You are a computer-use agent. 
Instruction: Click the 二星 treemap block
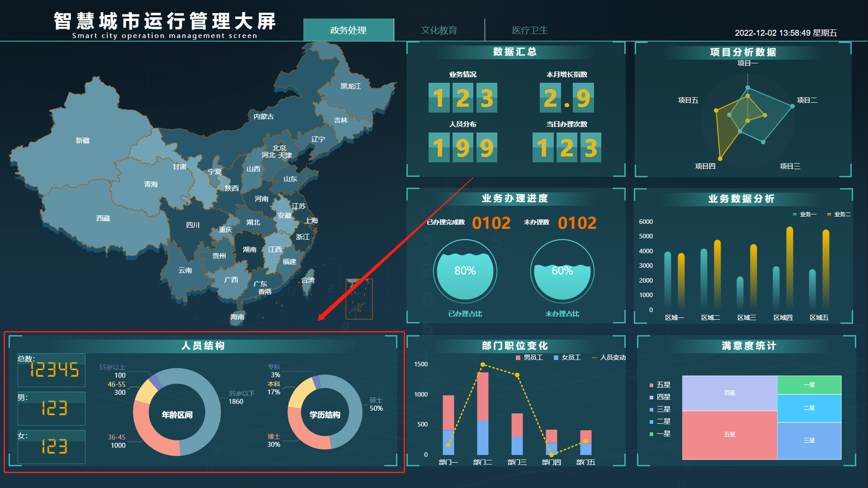(x=809, y=408)
